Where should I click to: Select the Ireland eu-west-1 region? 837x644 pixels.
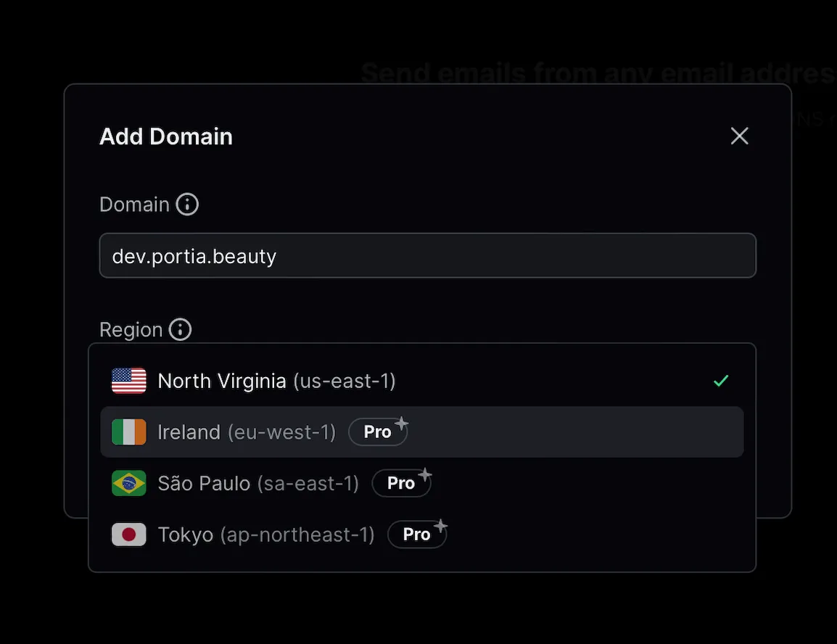[247, 432]
